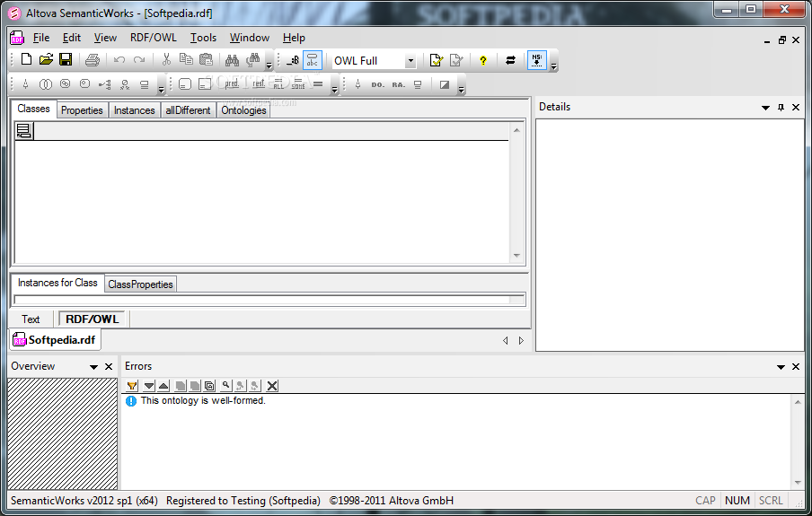Go to next error down arrow
The image size is (812, 516).
click(149, 386)
